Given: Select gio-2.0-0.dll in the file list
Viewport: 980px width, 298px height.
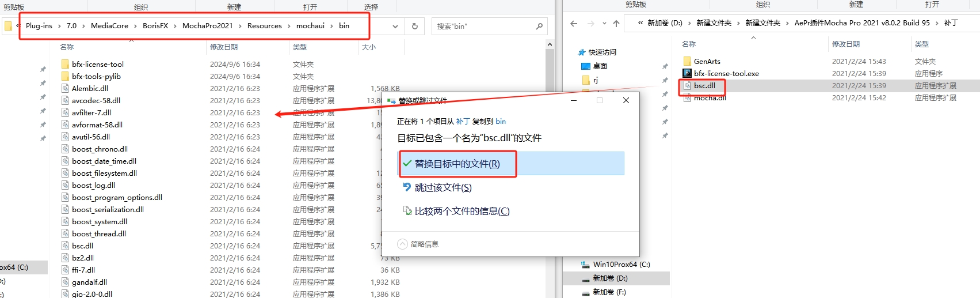Looking at the screenshot, I should [92, 294].
